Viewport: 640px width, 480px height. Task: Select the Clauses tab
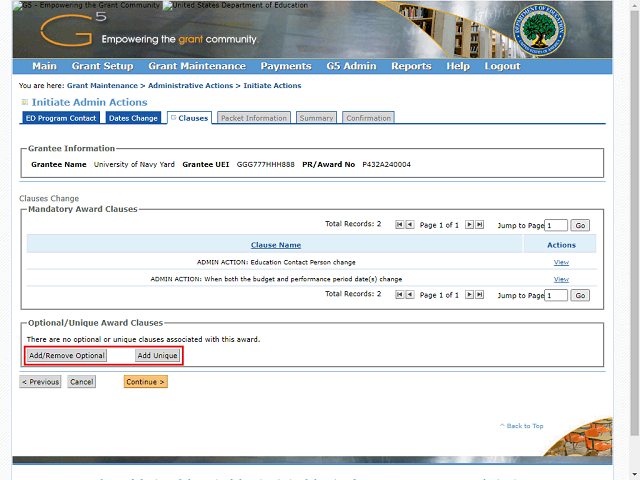(189, 118)
